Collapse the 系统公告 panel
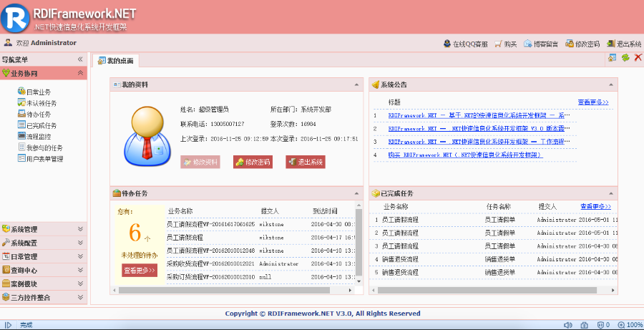The width and height of the screenshot is (644, 330). point(611,84)
